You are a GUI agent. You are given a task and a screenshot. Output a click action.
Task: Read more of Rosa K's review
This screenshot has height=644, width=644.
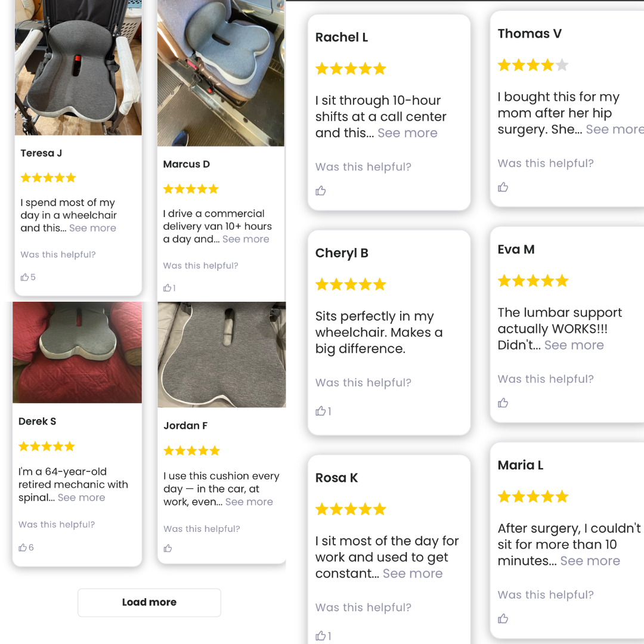(x=413, y=574)
